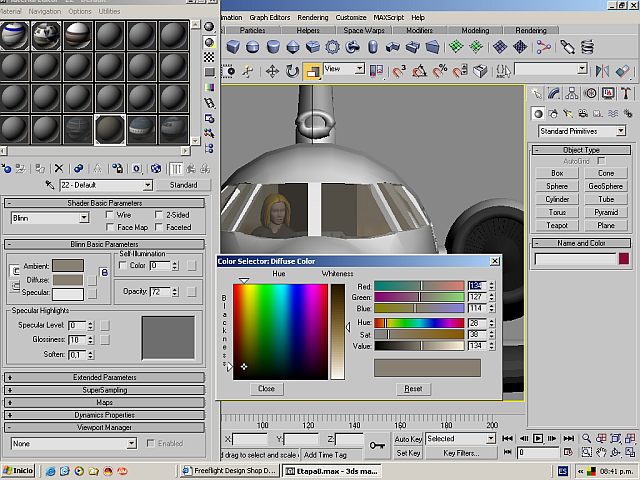The image size is (640, 480).
Task: Open the Blinn shader type dropdown
Action: [x=50, y=217]
